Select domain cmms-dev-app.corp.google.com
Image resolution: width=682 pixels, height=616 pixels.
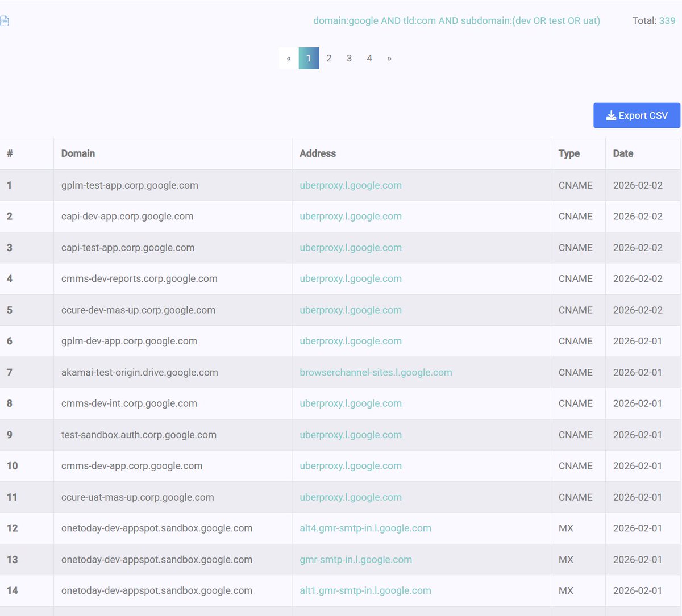pyautogui.click(x=132, y=465)
